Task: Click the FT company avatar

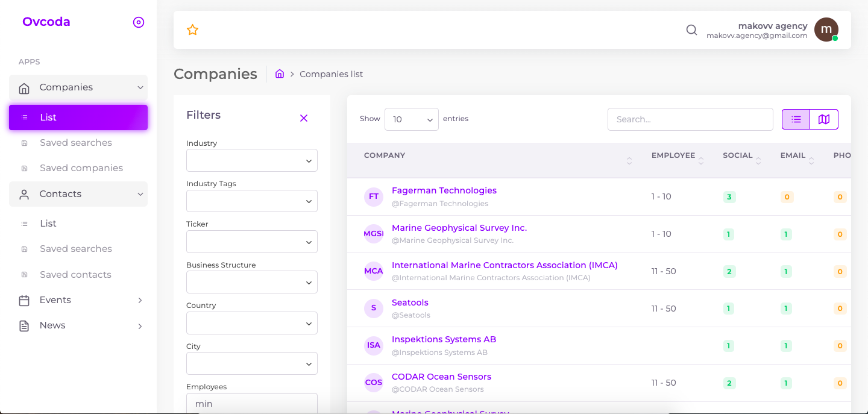Action: pyautogui.click(x=374, y=196)
